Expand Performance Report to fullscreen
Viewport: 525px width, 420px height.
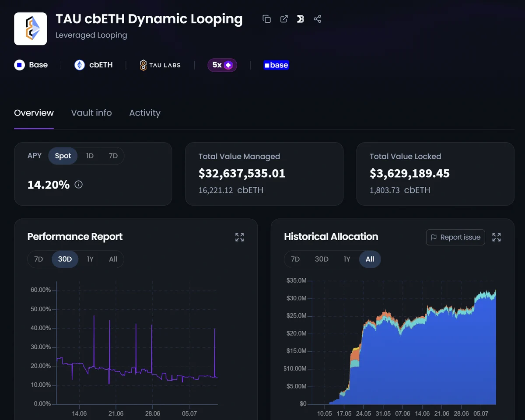click(239, 237)
